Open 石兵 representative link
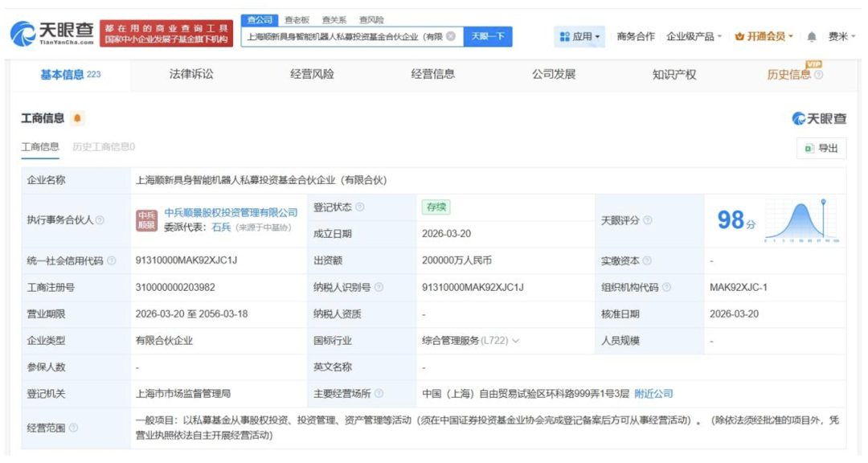 (221, 227)
